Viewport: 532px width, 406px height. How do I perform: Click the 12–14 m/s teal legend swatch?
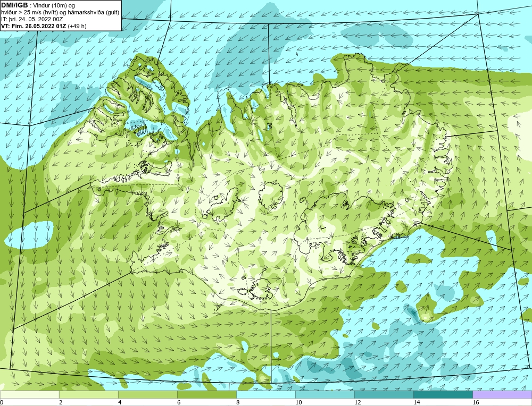click(x=384, y=395)
